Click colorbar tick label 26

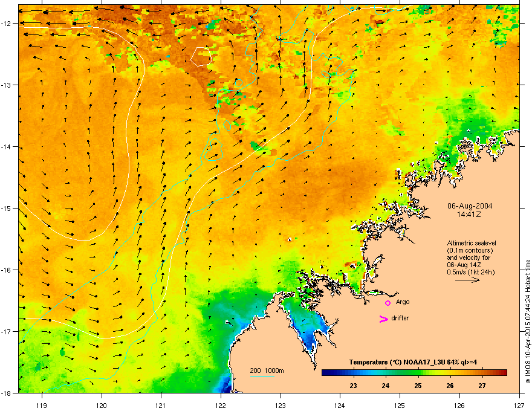point(450,386)
